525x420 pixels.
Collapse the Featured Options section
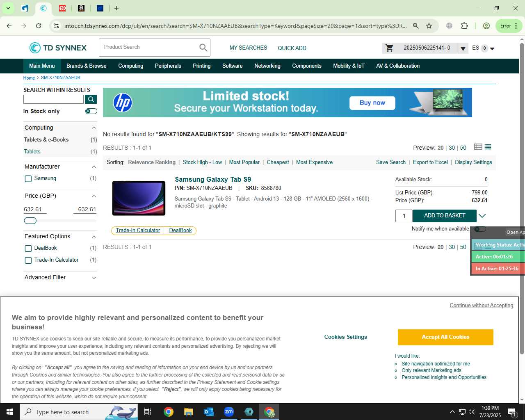click(94, 237)
